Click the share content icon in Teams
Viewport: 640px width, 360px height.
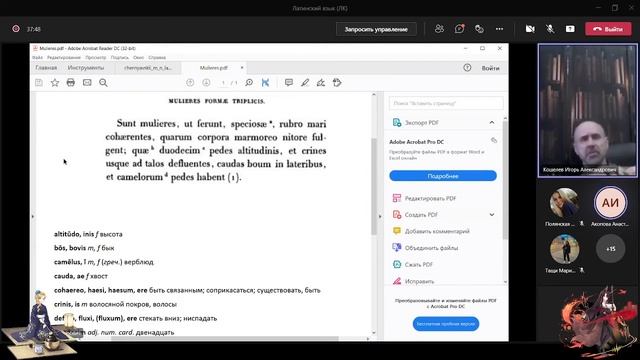click(570, 29)
